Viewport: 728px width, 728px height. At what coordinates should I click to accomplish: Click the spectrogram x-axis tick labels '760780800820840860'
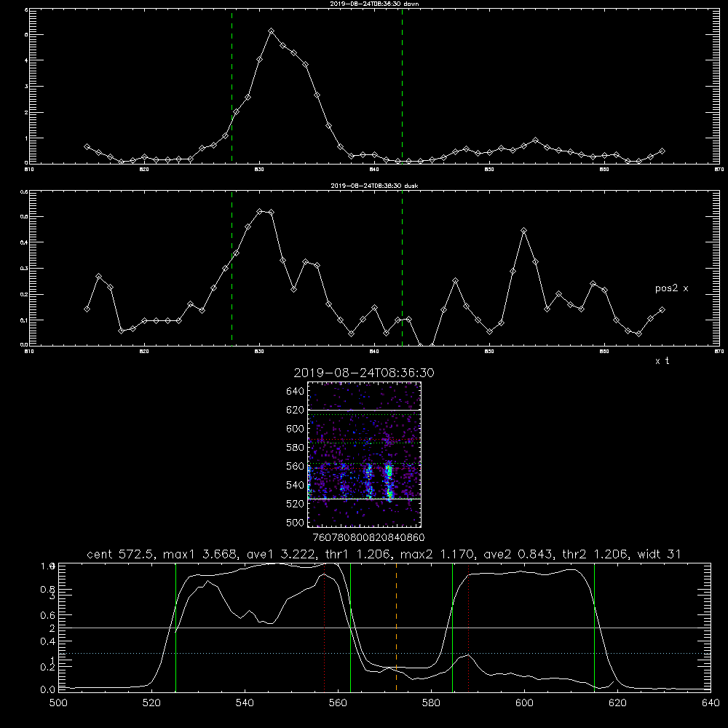tap(368, 537)
